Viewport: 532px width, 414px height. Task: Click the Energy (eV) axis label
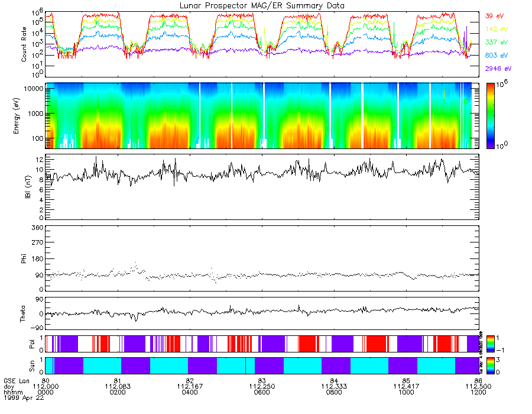17,116
